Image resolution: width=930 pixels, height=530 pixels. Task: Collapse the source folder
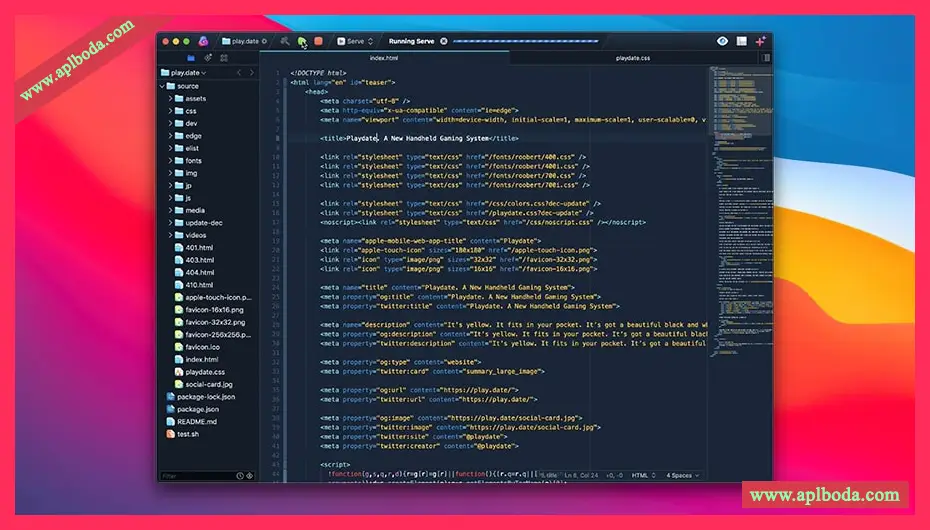click(171, 86)
